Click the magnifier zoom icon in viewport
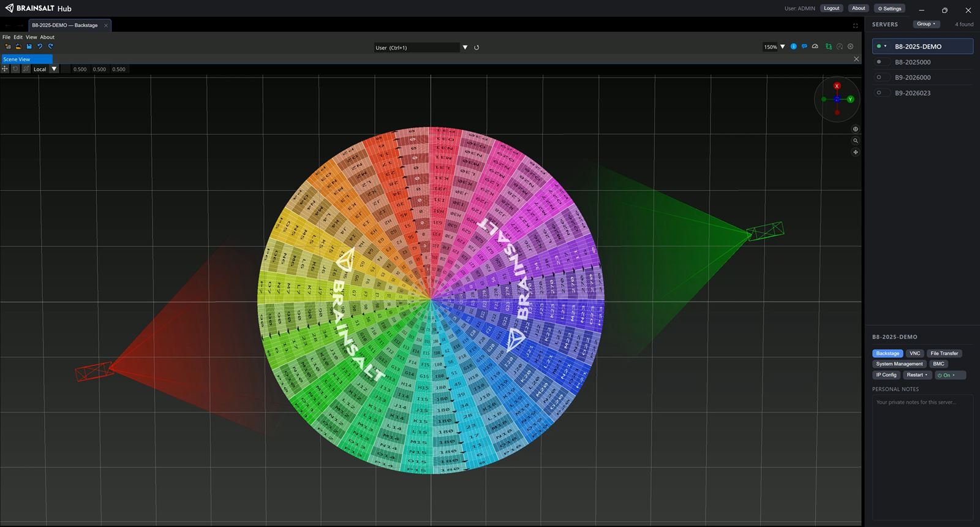This screenshot has height=527, width=980. point(856,141)
